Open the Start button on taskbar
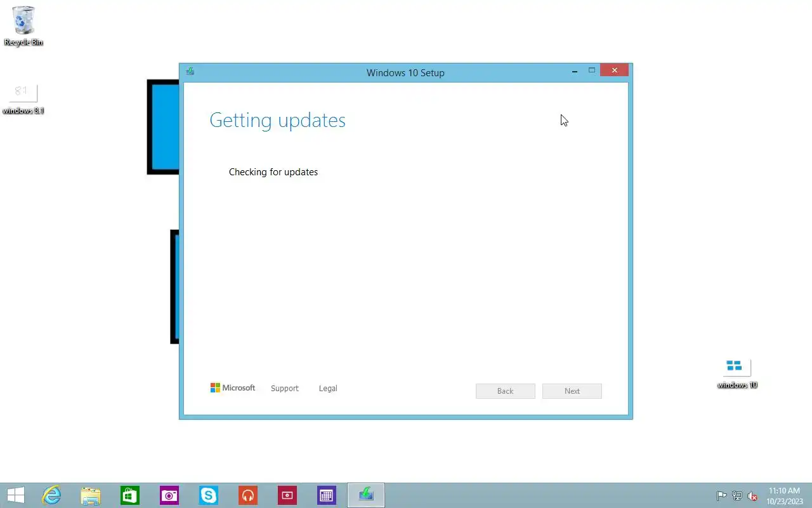Screen dimensions: 812x508 [x=16, y=495]
